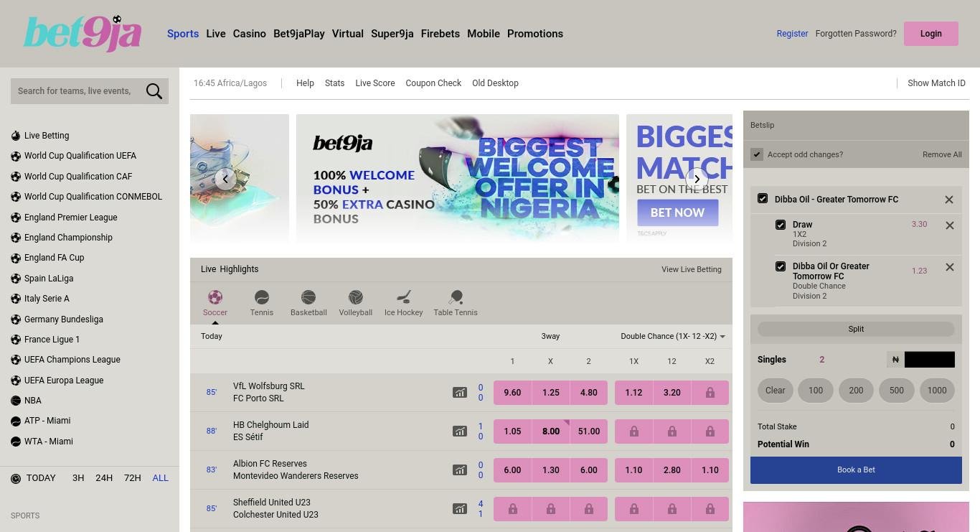Screen dimensions: 980x532
Task: Click the WTA - Miami tennis icon
Action: tap(16, 442)
